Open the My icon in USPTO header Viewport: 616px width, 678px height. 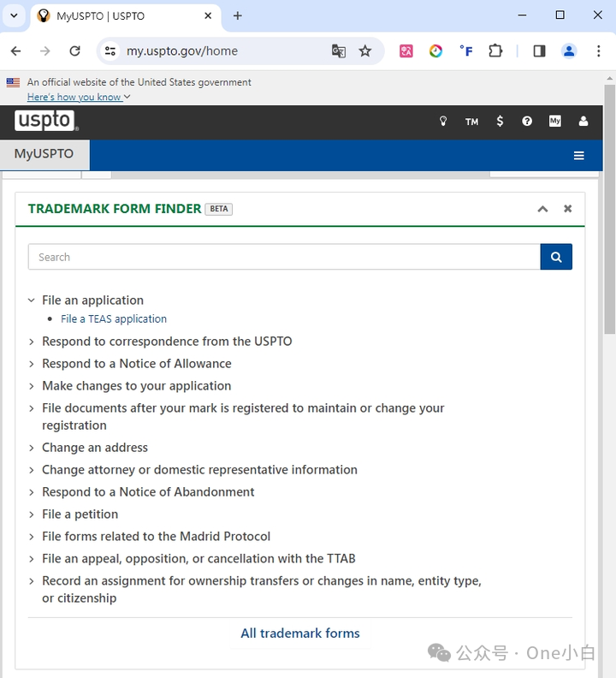[x=555, y=121]
